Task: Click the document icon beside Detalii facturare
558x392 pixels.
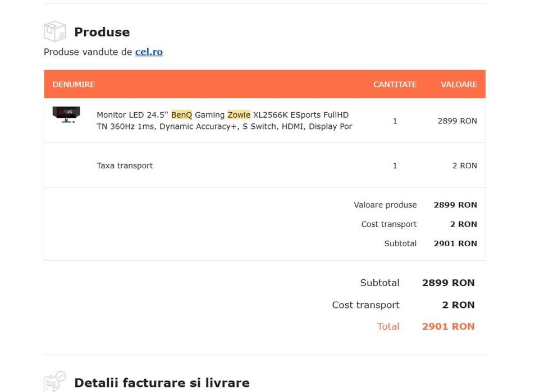Action: point(54,382)
